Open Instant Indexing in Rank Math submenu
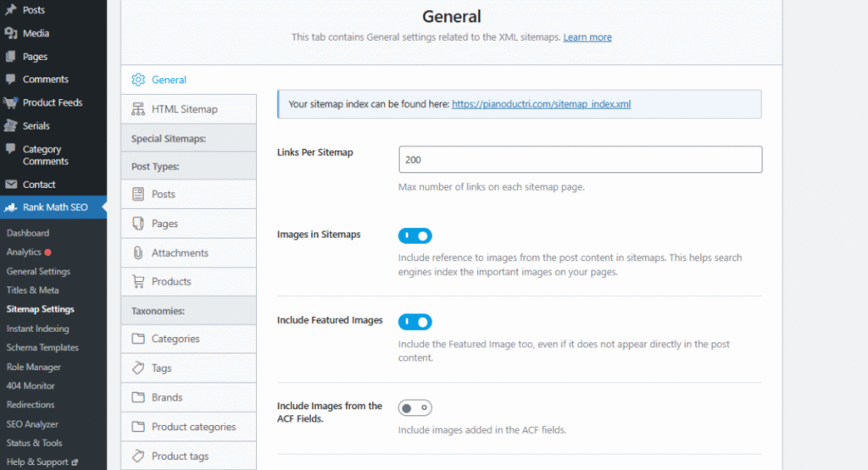Viewport: 868px width, 470px height. click(x=37, y=329)
